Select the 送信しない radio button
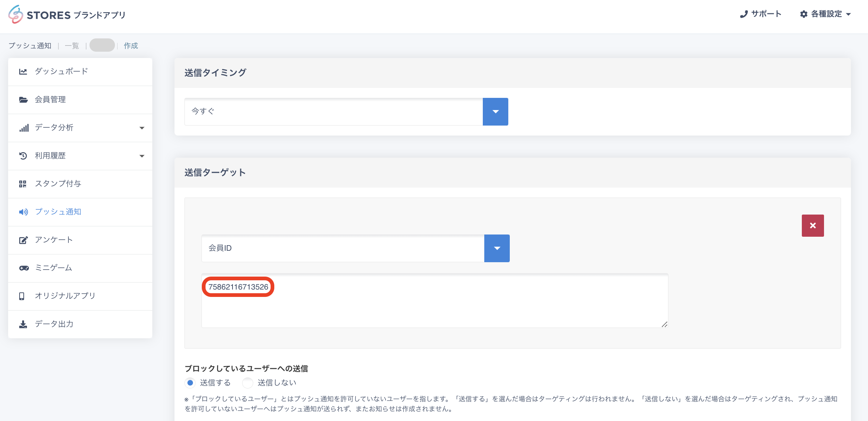Screen dimensions: 868x421 pyautogui.click(x=248, y=383)
